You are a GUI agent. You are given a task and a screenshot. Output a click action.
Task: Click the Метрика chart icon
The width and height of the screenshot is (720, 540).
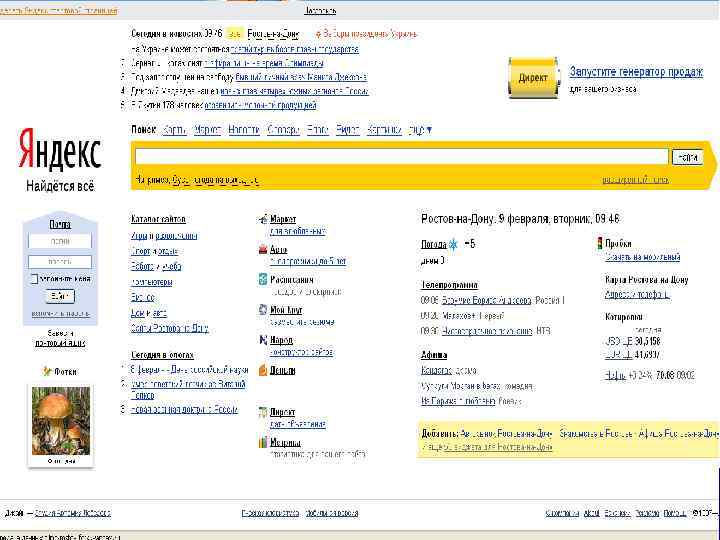click(x=263, y=442)
